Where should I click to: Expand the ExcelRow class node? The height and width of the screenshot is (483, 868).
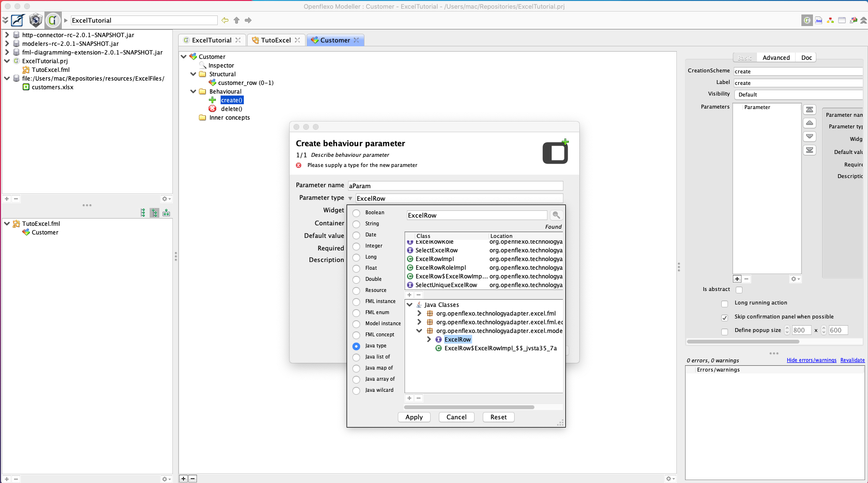coord(429,339)
